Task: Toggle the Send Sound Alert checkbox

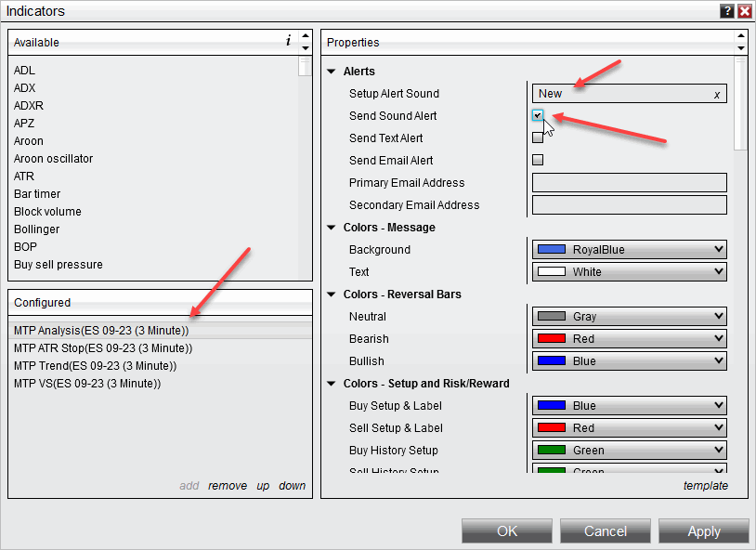Action: 538,115
